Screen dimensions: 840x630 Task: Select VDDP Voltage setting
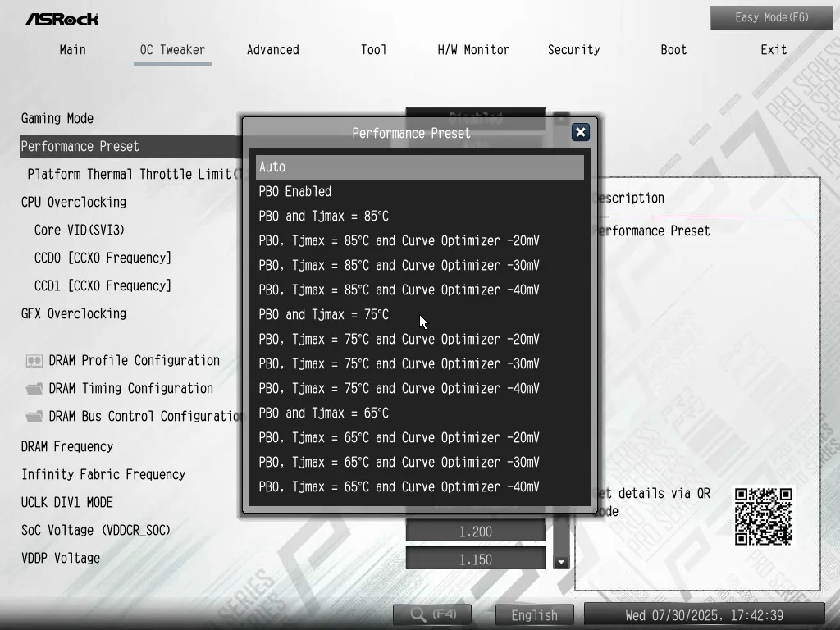point(61,558)
